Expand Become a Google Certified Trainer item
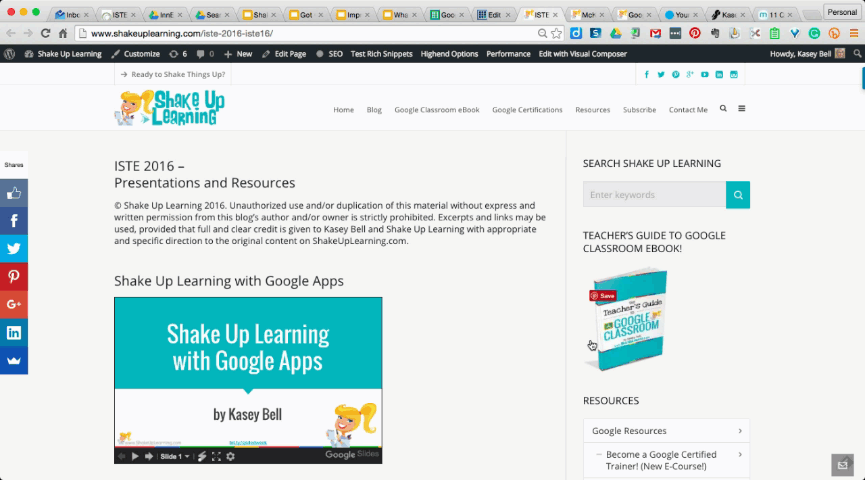The height and width of the screenshot is (480, 865). (666, 460)
